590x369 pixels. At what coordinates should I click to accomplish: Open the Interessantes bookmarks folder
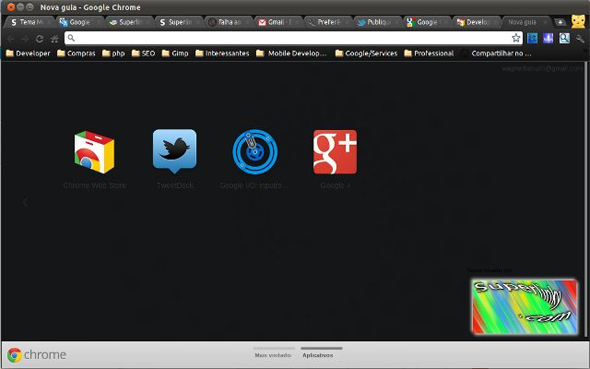[x=222, y=53]
